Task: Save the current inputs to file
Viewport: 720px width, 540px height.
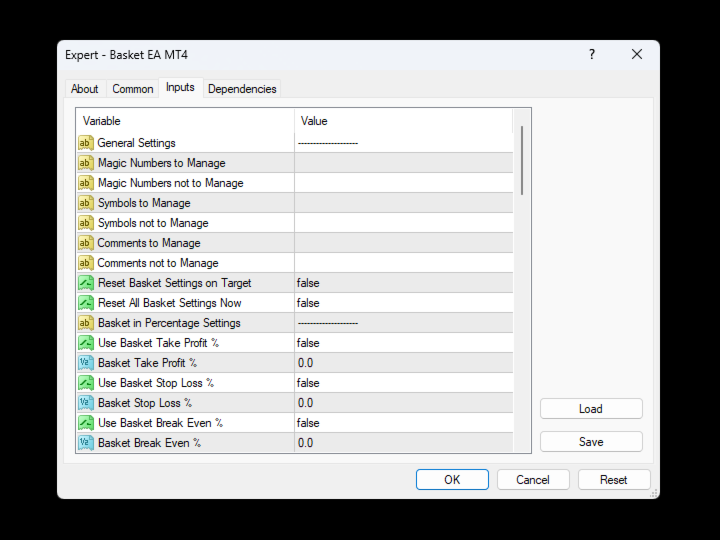Action: click(591, 442)
